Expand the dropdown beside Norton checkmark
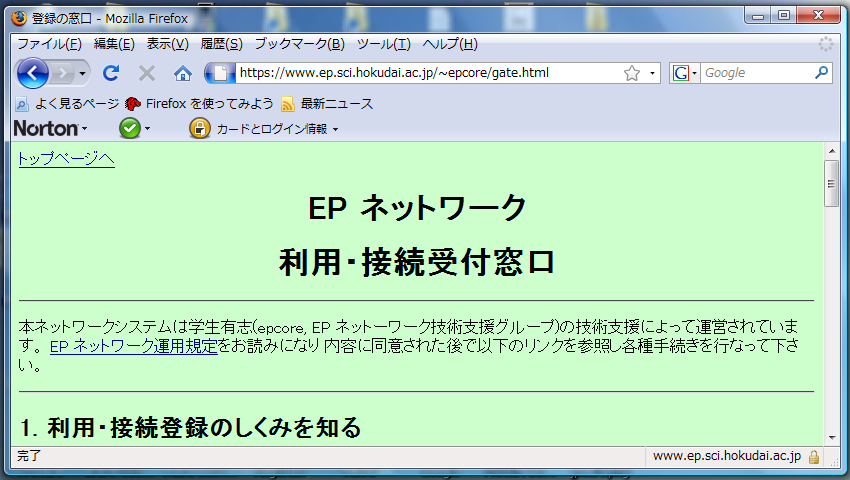 (x=147, y=129)
